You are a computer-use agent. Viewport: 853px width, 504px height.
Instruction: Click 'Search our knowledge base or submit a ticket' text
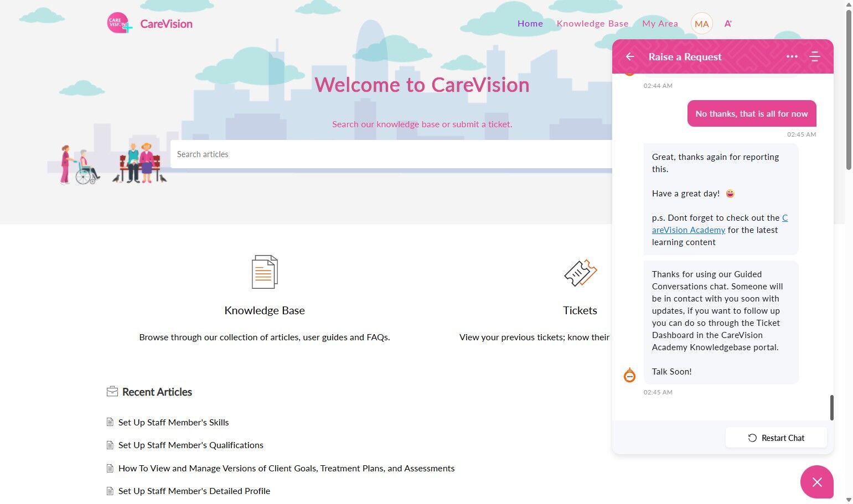tap(422, 124)
